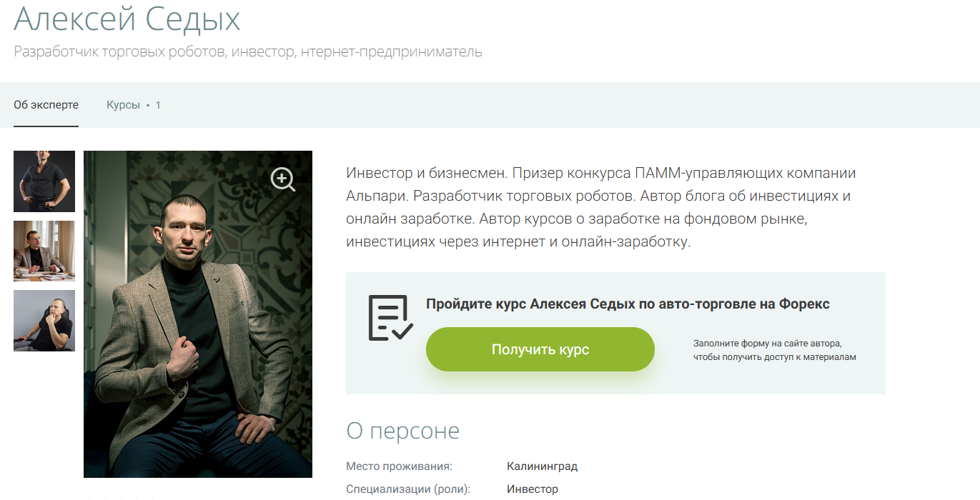Click the О персоне section heading
This screenshot has width=980, height=500.
click(403, 431)
